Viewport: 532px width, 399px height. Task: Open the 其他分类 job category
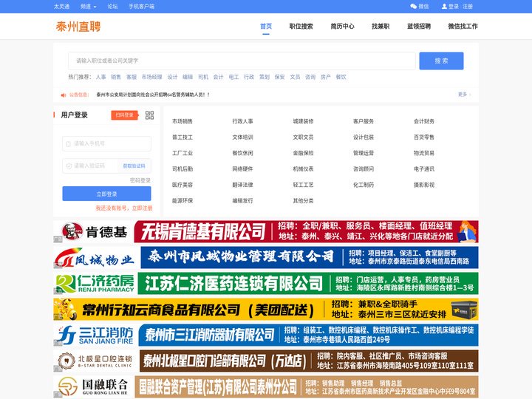click(303, 200)
